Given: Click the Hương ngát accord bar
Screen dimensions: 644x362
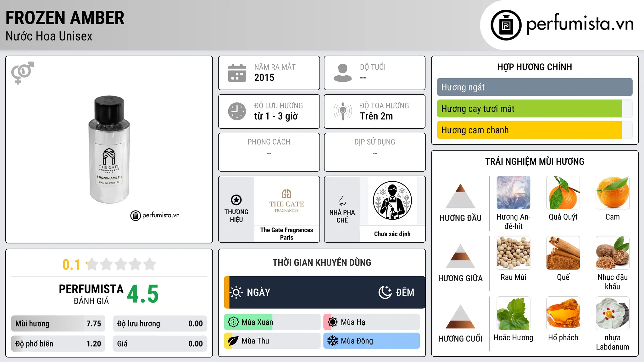Looking at the screenshot, I should (535, 87).
